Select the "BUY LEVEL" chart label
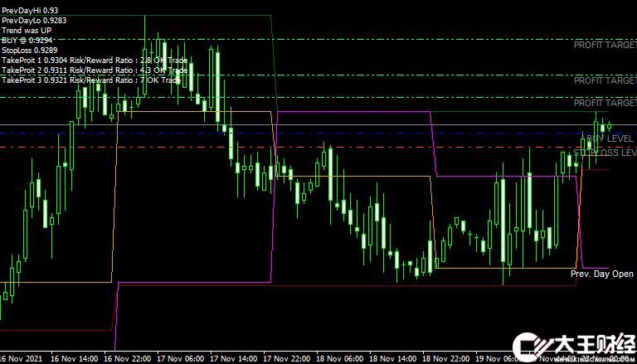The height and width of the screenshot is (364, 637). point(610,139)
